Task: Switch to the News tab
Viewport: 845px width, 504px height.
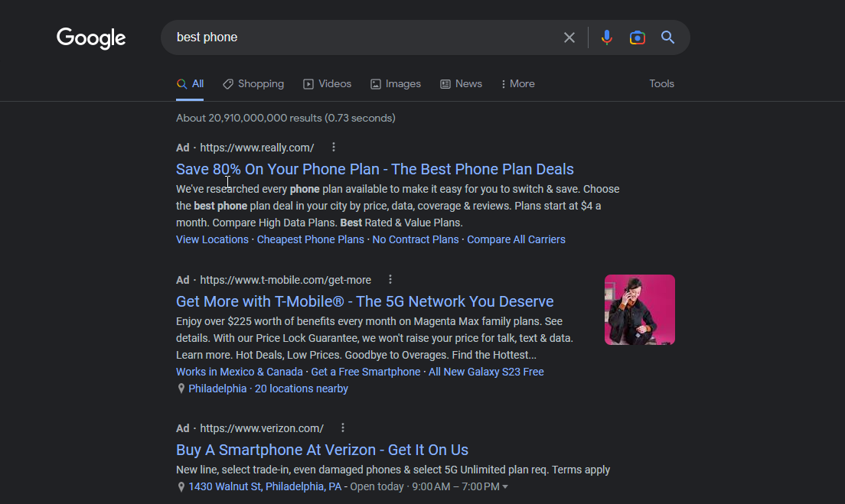Action: coord(462,84)
